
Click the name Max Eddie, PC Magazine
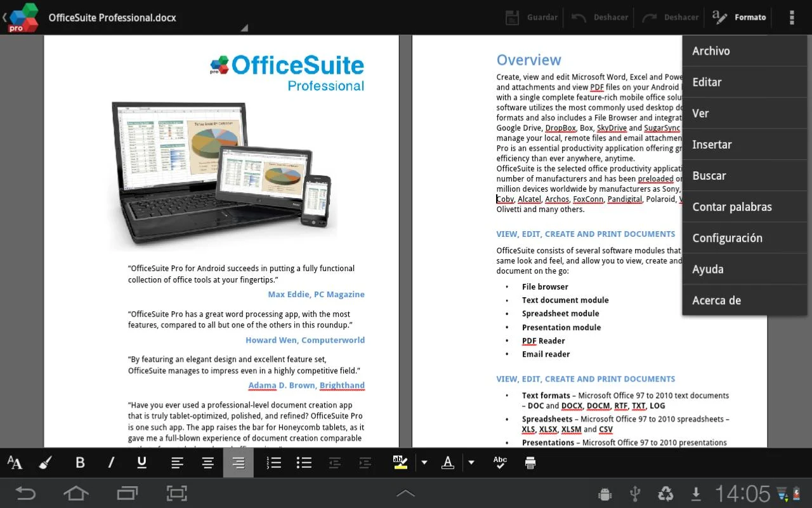tap(316, 294)
